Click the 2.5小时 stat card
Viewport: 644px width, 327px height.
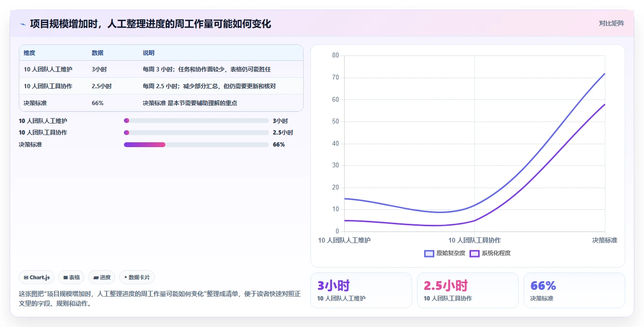coord(468,290)
